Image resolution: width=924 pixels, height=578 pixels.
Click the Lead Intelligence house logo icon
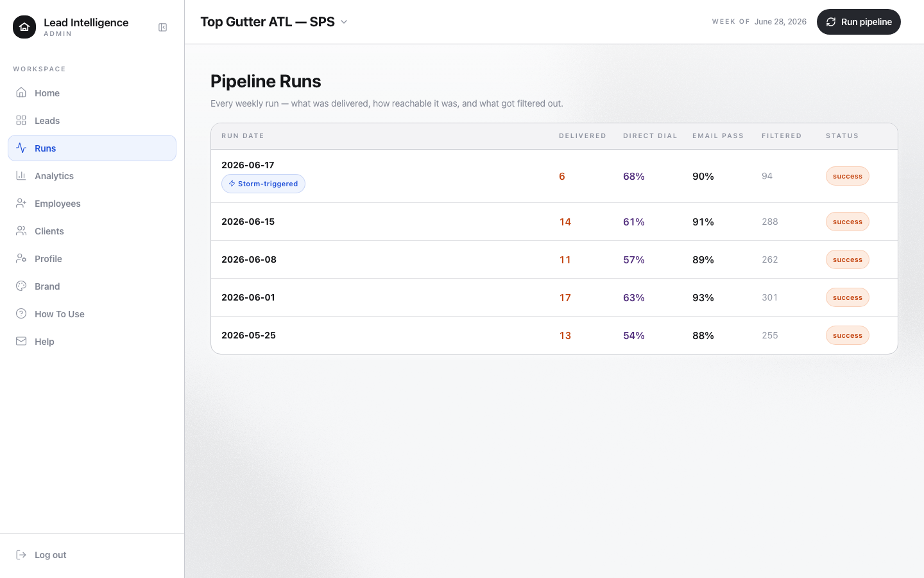(24, 27)
